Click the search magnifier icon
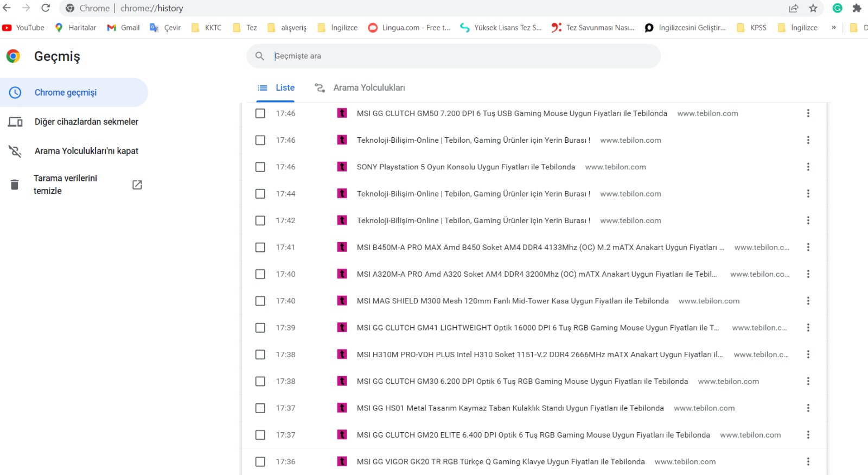Screen dimensions: 868x475 coord(260,56)
